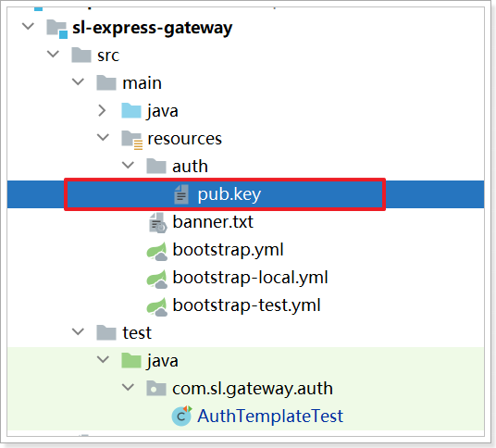Select the banner.txt file name

[213, 222]
